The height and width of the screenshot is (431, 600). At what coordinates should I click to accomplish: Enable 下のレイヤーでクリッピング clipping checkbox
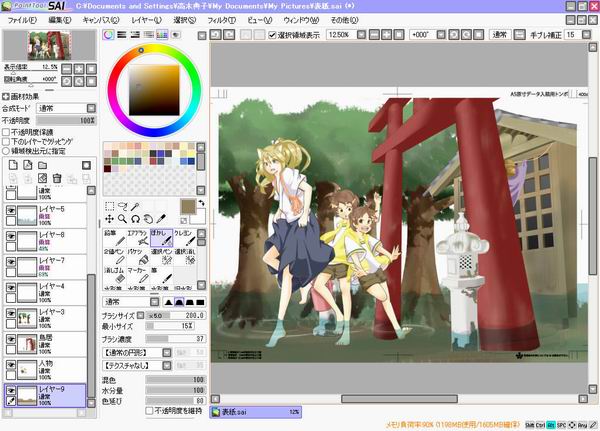pyautogui.click(x=6, y=142)
